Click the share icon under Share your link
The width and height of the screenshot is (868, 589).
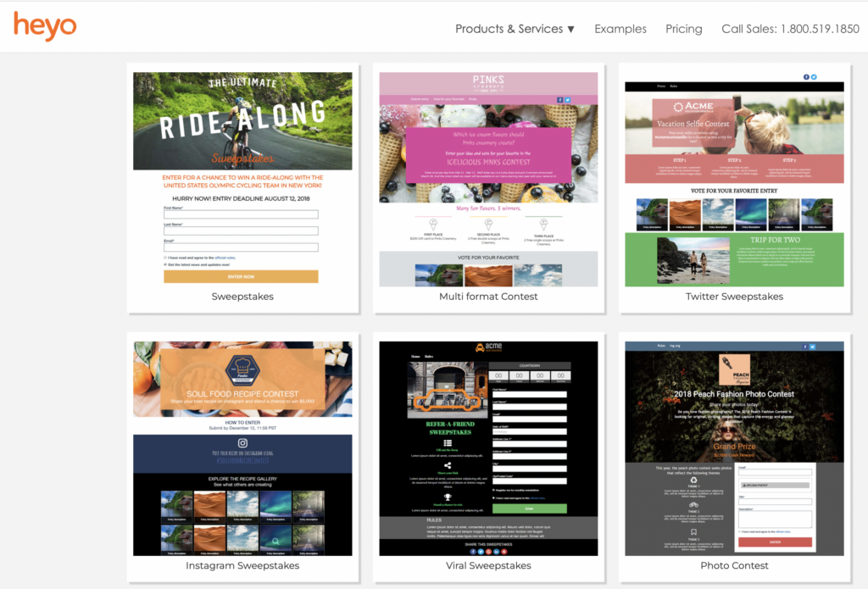click(x=448, y=465)
